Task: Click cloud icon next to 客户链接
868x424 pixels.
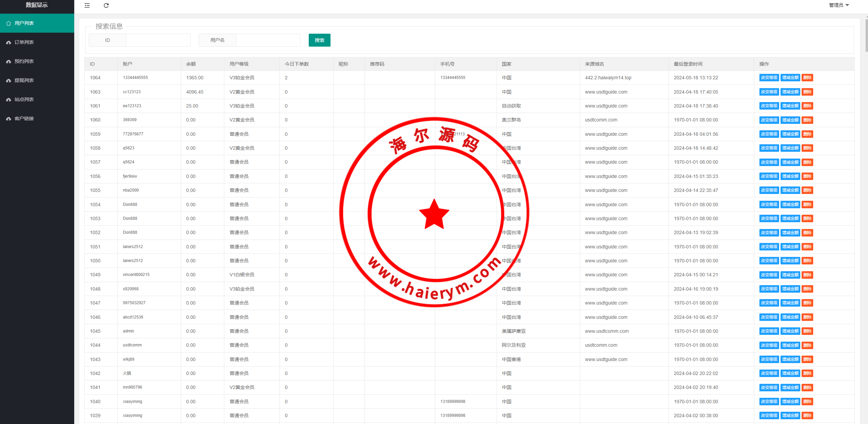Action: [9, 118]
